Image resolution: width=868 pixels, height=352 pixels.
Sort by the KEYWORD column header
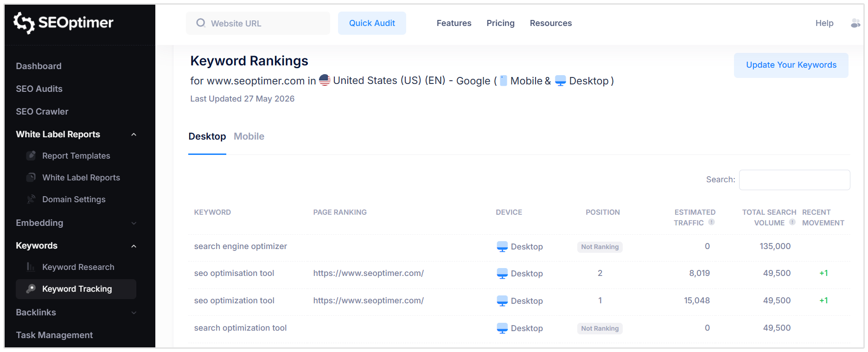pyautogui.click(x=212, y=212)
